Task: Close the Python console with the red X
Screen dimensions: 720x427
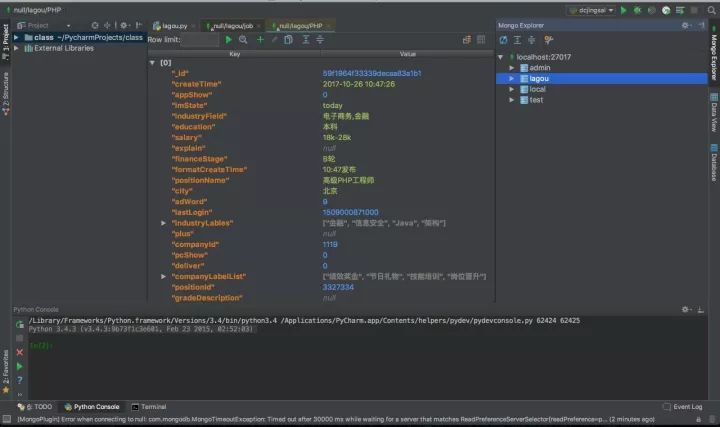Action: [19, 352]
